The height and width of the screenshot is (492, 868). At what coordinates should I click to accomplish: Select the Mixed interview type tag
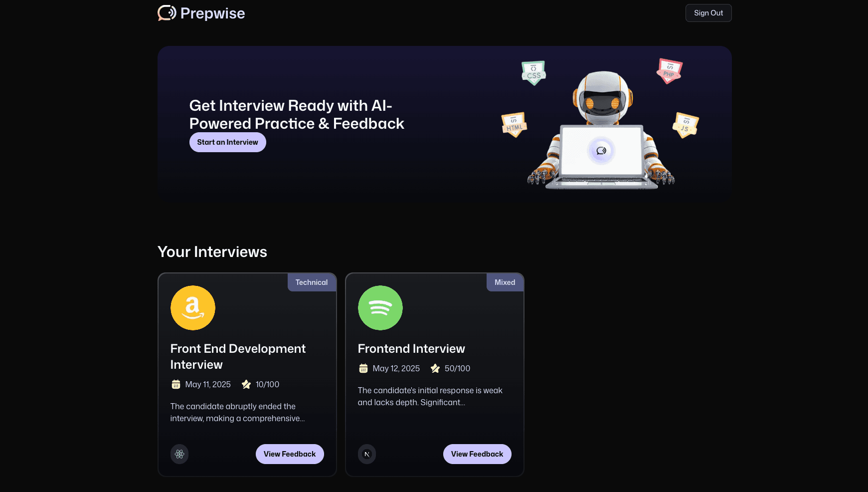click(x=505, y=282)
